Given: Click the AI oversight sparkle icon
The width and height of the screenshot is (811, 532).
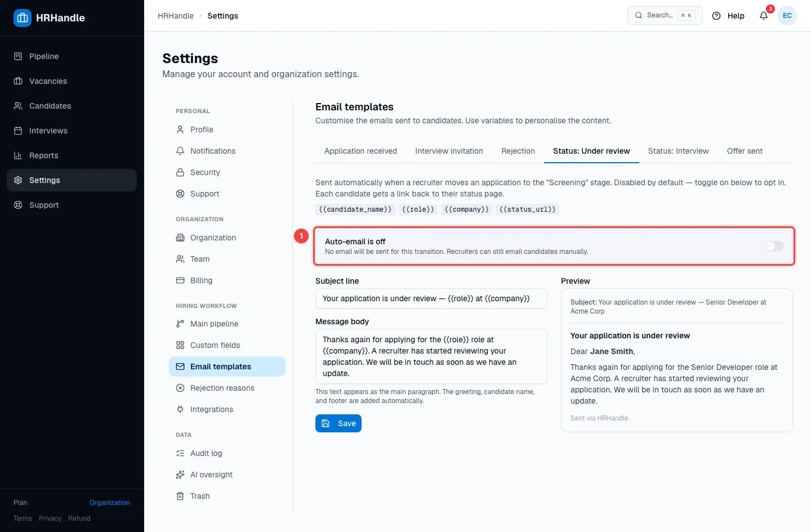Looking at the screenshot, I should click(x=180, y=475).
